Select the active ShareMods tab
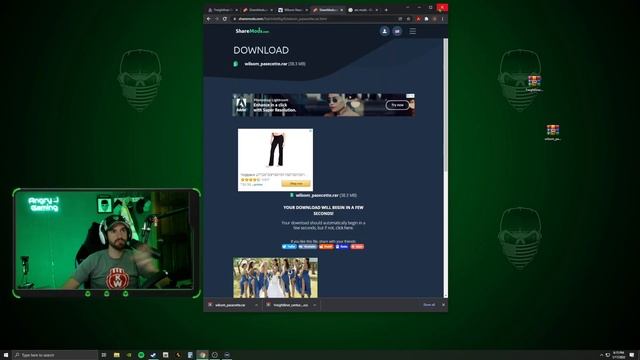640x360 pixels. click(x=327, y=9)
